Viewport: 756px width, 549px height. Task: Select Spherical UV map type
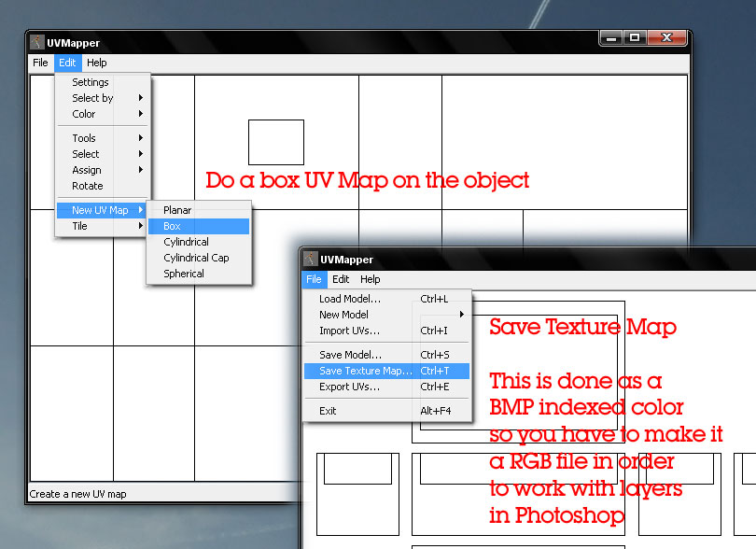[199, 274]
